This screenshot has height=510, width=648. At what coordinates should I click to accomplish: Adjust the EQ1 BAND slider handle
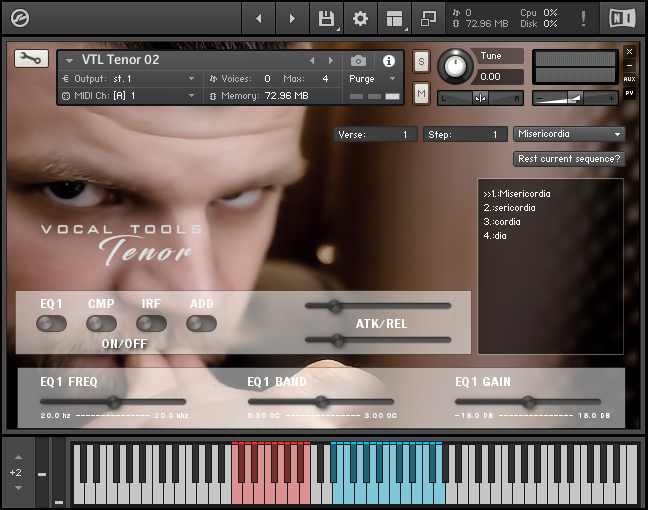coord(321,402)
